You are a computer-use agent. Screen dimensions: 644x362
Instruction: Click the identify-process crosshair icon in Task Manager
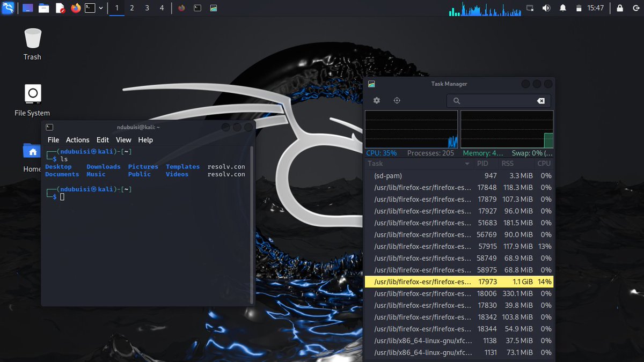(x=396, y=100)
